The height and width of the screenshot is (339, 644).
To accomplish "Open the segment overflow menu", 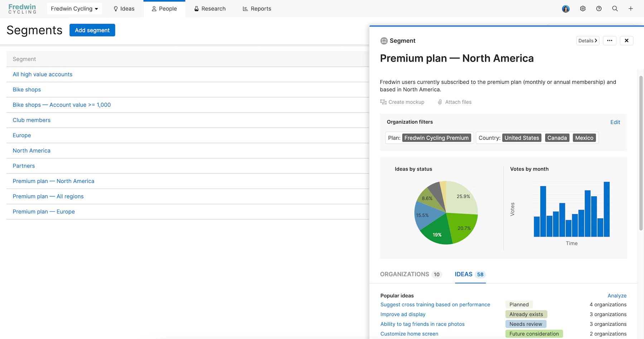I will [609, 40].
